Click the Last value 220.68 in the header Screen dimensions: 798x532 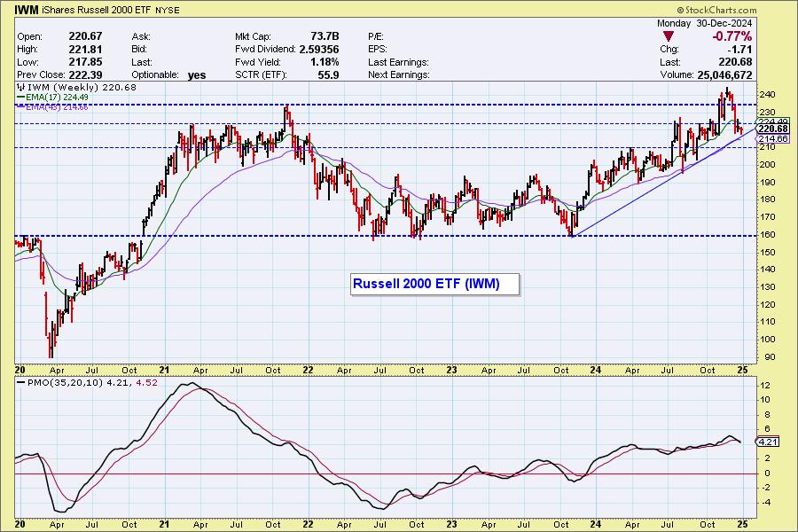pyautogui.click(x=735, y=62)
